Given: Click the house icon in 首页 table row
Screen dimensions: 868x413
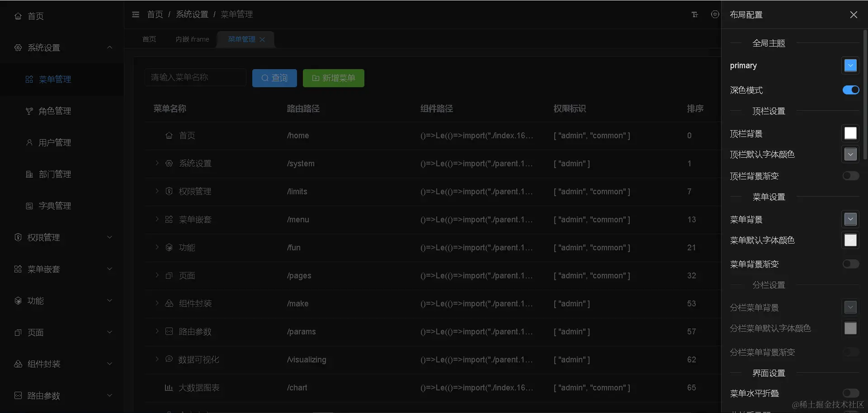Looking at the screenshot, I should coord(169,136).
